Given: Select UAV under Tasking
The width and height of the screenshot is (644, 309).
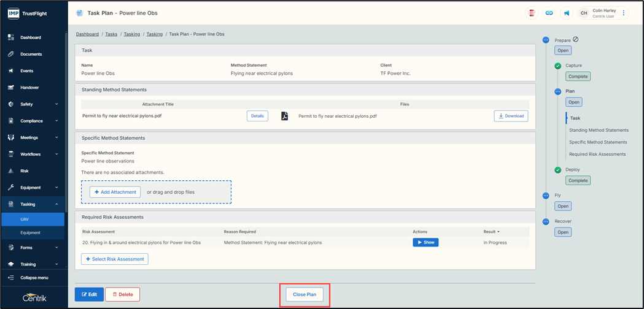Looking at the screenshot, I should coord(25,219).
